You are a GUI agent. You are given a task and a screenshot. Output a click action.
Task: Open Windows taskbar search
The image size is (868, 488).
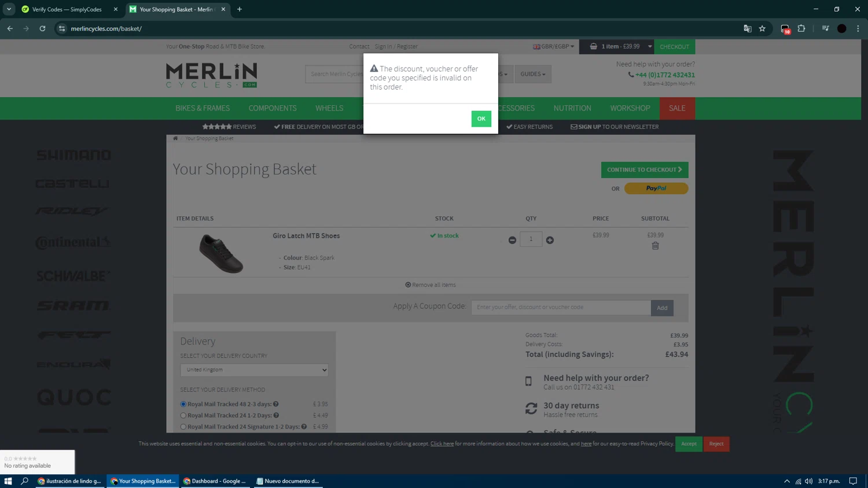point(25,481)
